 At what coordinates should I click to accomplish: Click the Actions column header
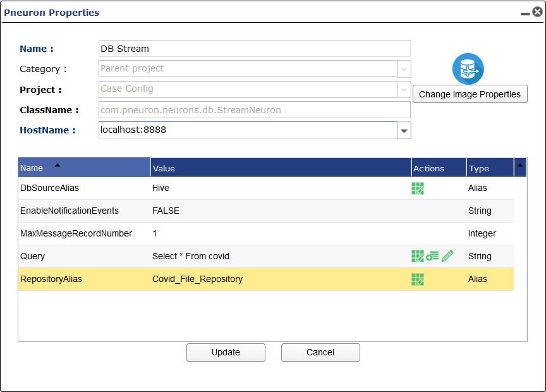pyautogui.click(x=439, y=168)
